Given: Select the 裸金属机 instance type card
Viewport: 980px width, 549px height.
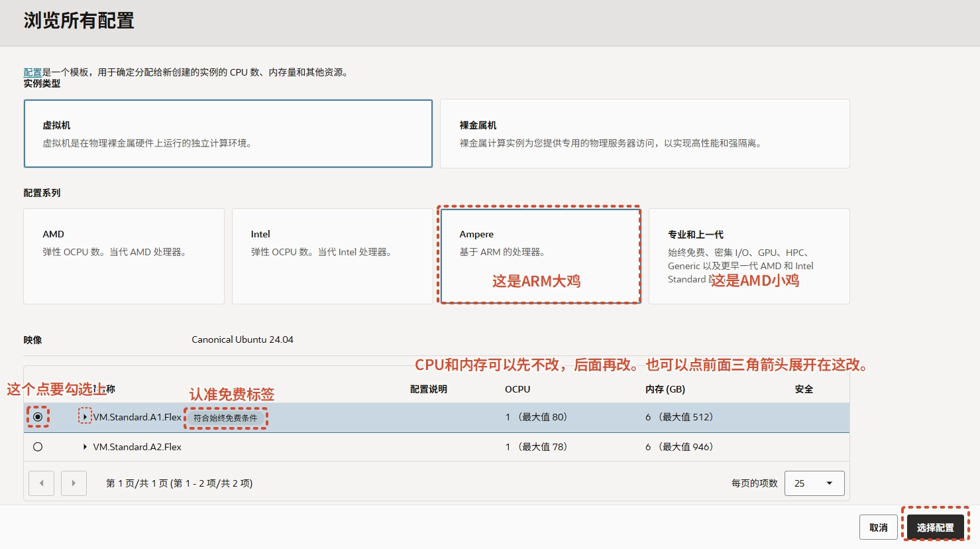Looking at the screenshot, I should pyautogui.click(x=644, y=133).
